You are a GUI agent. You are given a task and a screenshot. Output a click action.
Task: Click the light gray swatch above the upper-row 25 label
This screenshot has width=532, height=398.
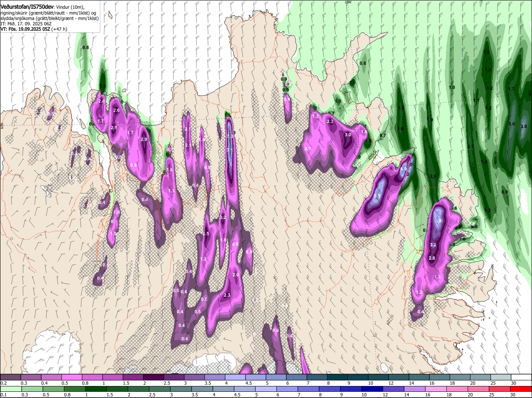coord(501,377)
